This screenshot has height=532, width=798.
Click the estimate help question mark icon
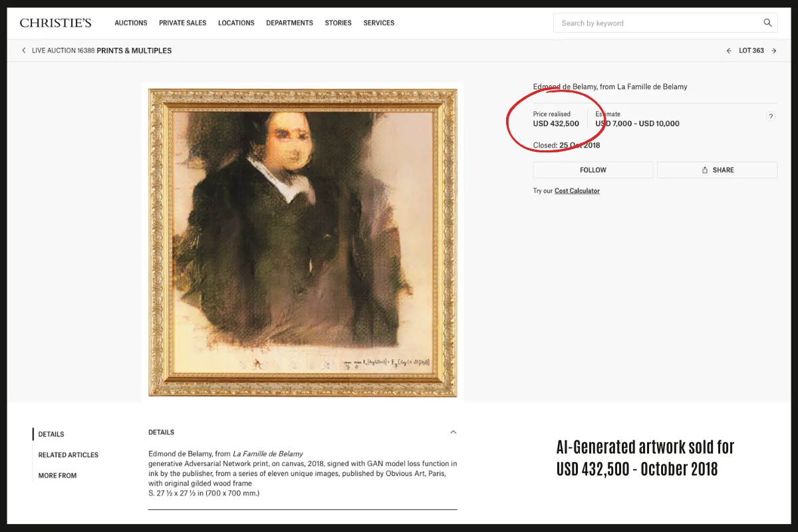tap(771, 116)
